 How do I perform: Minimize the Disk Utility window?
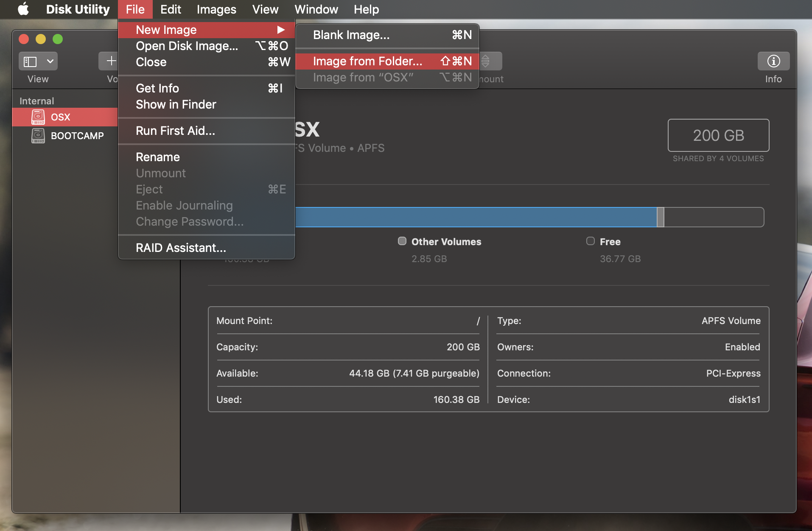point(41,39)
